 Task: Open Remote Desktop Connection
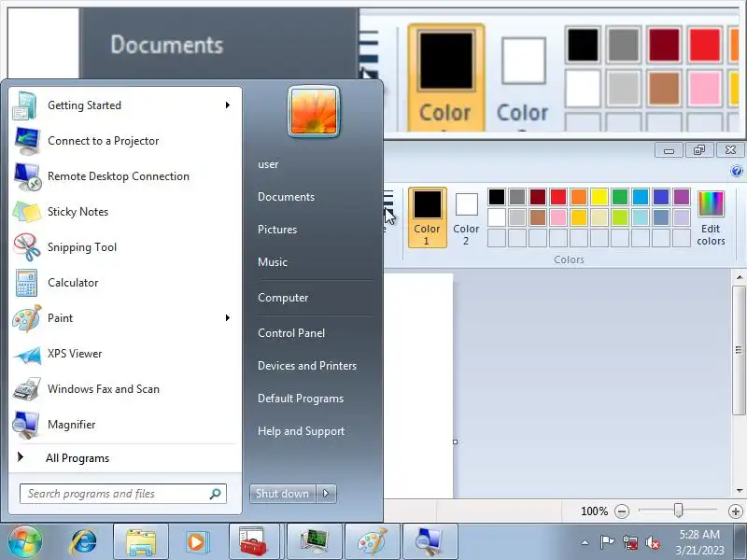click(x=124, y=176)
